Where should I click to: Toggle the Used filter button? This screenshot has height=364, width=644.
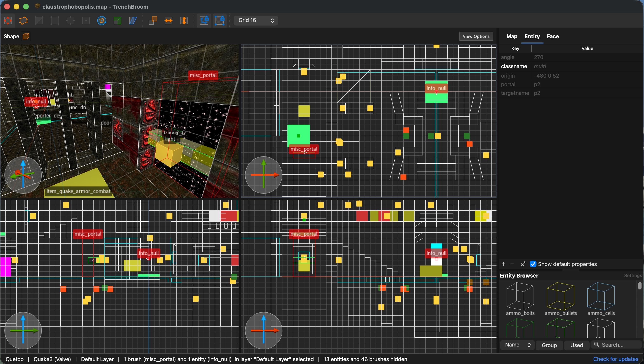point(576,345)
